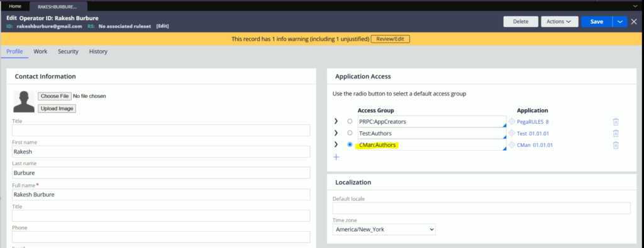Click the Upload Image button
This screenshot has height=248, width=644.
pyautogui.click(x=57, y=109)
